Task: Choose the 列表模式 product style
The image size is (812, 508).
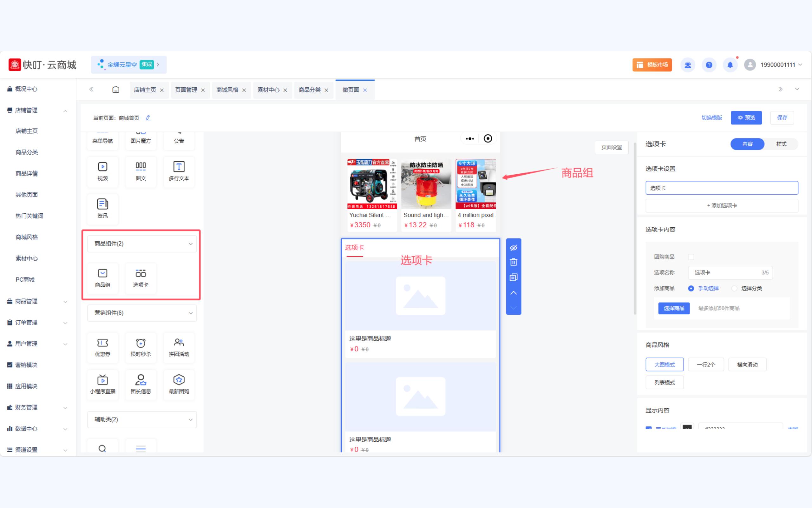Action: (x=665, y=382)
